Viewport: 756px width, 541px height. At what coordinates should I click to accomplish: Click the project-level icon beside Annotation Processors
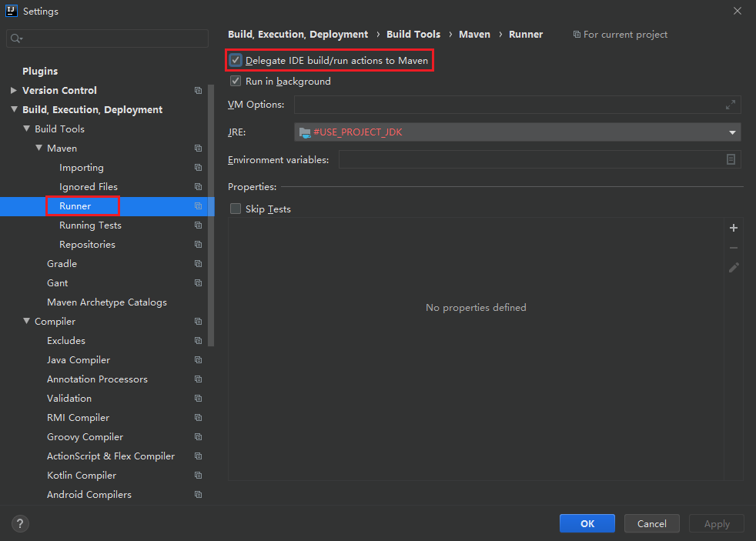click(x=198, y=379)
